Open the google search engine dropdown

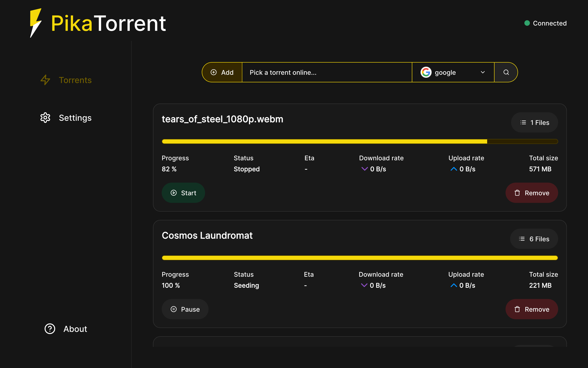pyautogui.click(x=453, y=72)
